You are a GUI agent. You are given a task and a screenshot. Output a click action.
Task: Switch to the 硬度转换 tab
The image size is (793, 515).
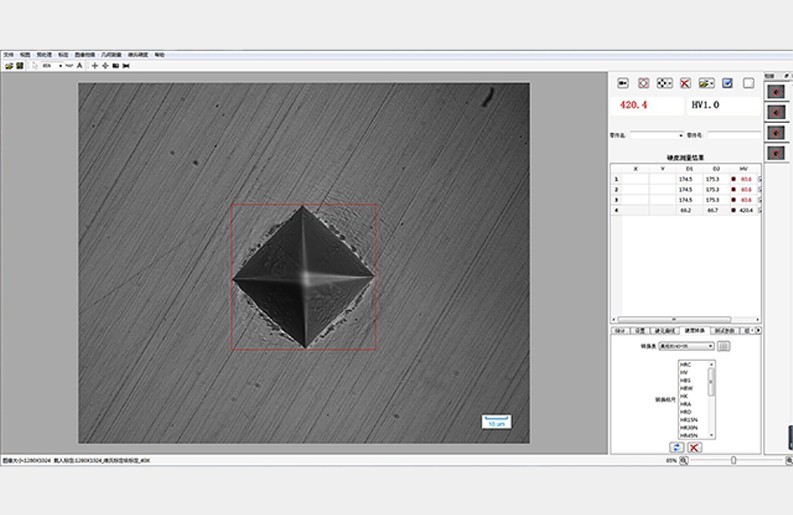pos(694,330)
